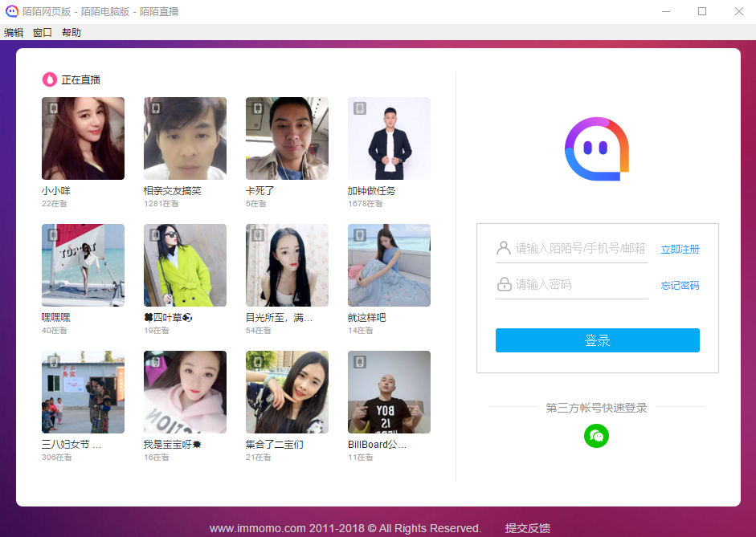Click the green WeChat quick login icon
Viewport: 756px width, 537px height.
pyautogui.click(x=596, y=436)
